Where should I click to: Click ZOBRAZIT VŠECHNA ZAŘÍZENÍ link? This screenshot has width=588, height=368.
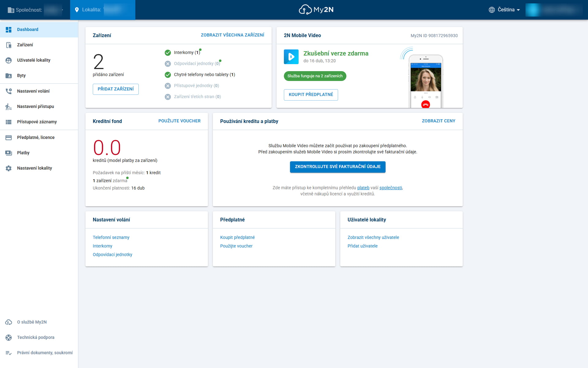(232, 35)
